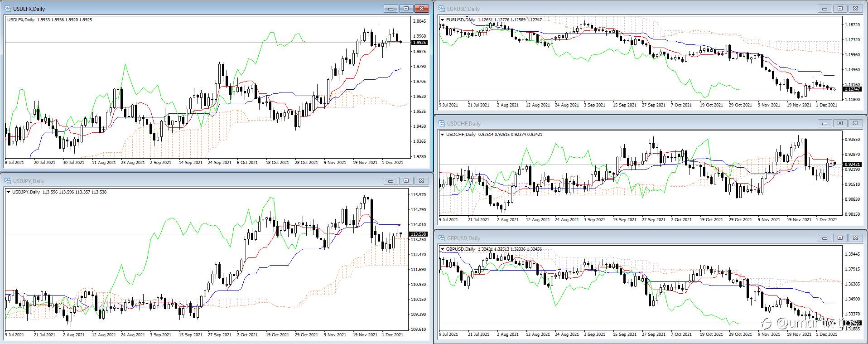Screen dimensions: 868x344
Task: Click the 0.92421 current price tag on USDCHF
Action: [852, 164]
